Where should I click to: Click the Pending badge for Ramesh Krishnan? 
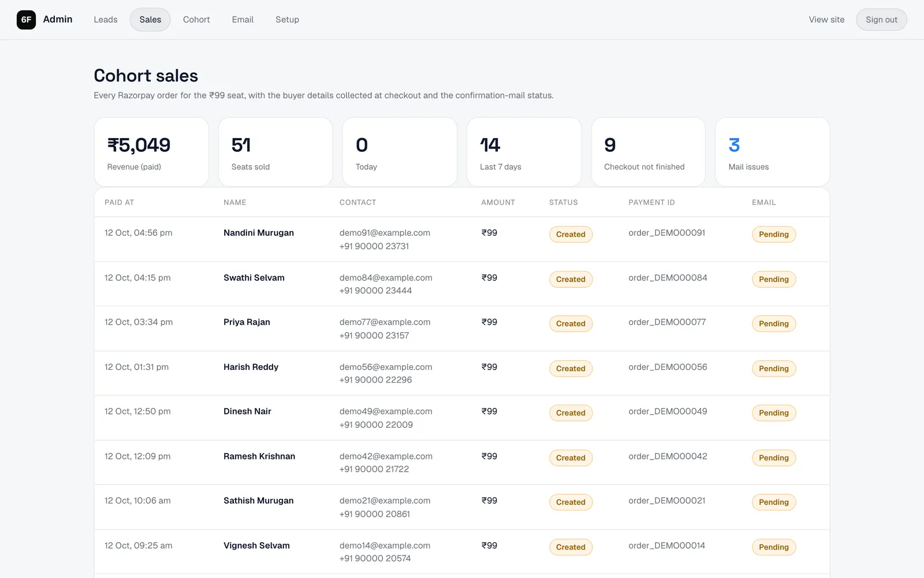[x=774, y=458]
